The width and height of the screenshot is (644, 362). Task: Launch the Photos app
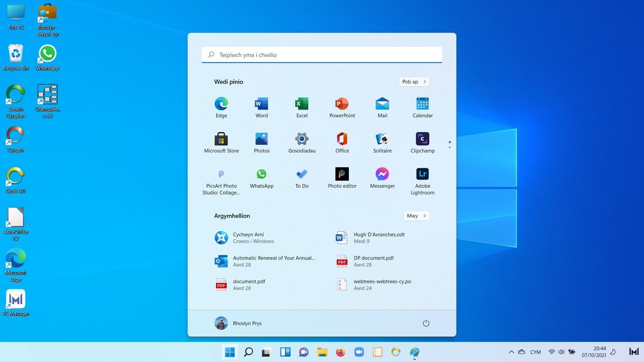(x=261, y=143)
